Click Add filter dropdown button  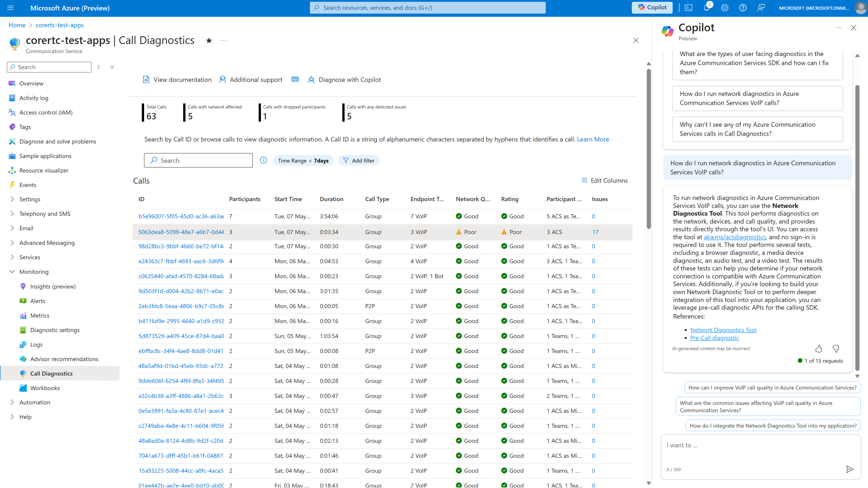pos(358,160)
